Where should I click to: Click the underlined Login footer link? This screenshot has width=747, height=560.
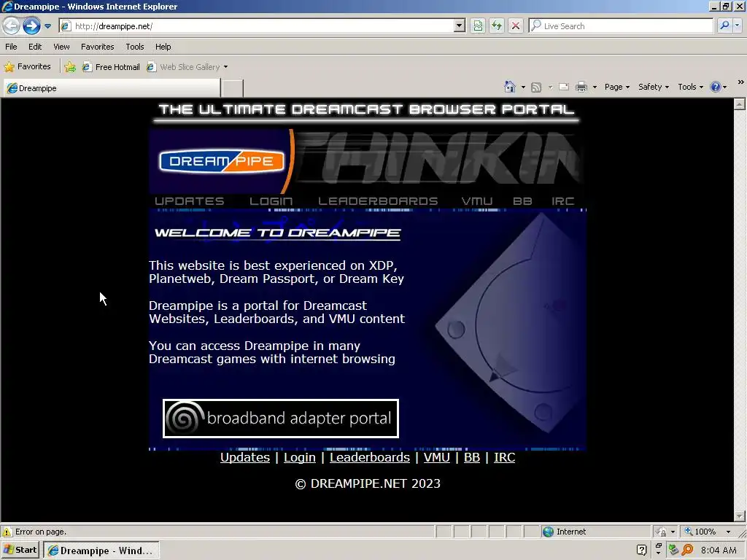point(300,457)
